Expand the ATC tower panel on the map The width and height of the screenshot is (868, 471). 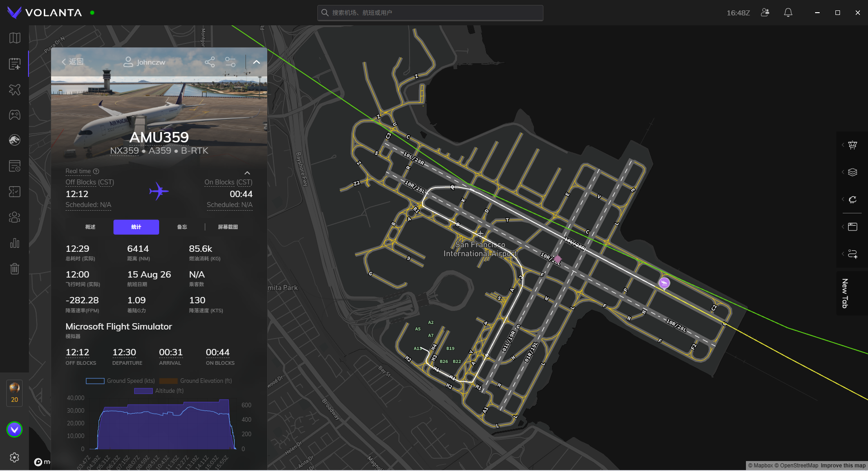point(852,145)
